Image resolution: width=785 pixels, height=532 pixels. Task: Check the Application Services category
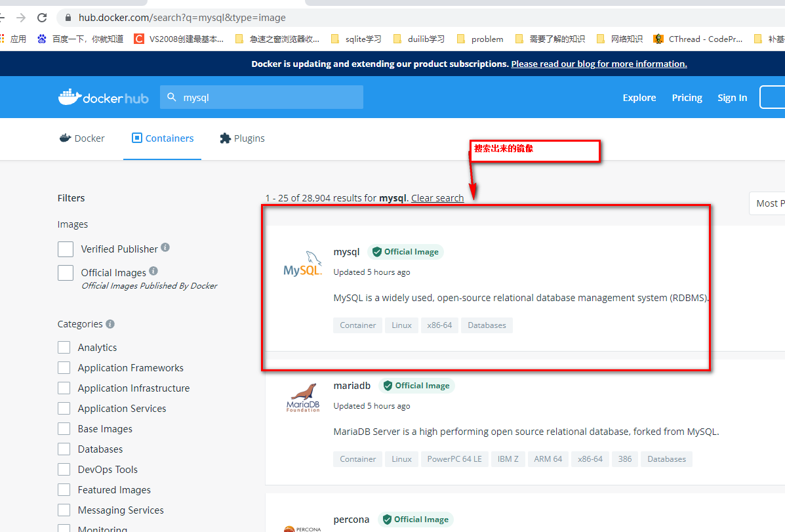(x=64, y=408)
